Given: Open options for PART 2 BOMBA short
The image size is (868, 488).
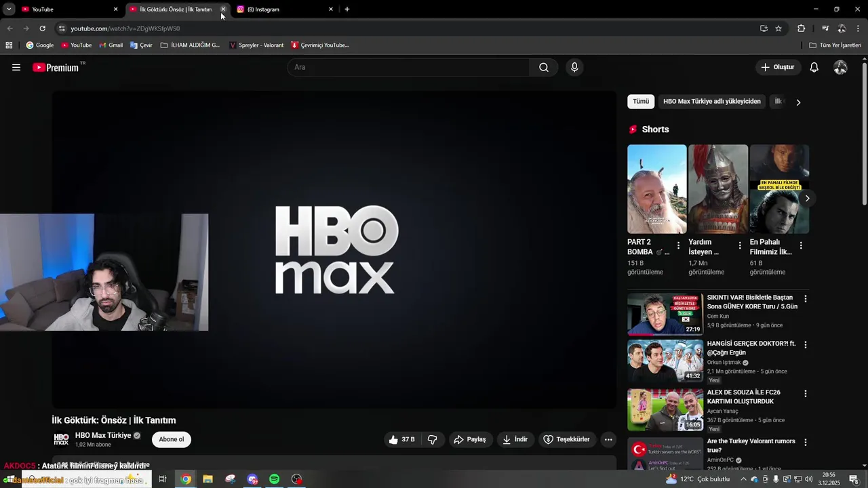Looking at the screenshot, I should pyautogui.click(x=678, y=246).
